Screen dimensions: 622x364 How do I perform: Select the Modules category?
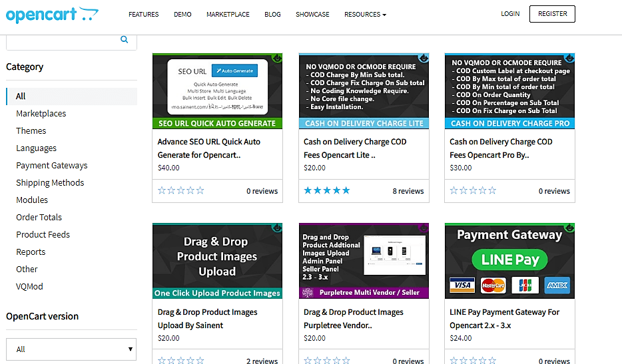[x=32, y=200]
